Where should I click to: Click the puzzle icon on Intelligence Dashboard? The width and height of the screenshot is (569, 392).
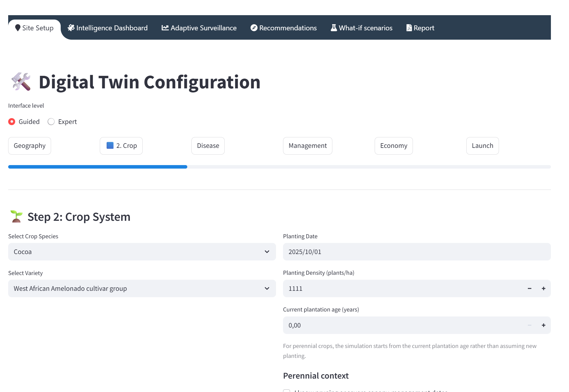(x=71, y=28)
